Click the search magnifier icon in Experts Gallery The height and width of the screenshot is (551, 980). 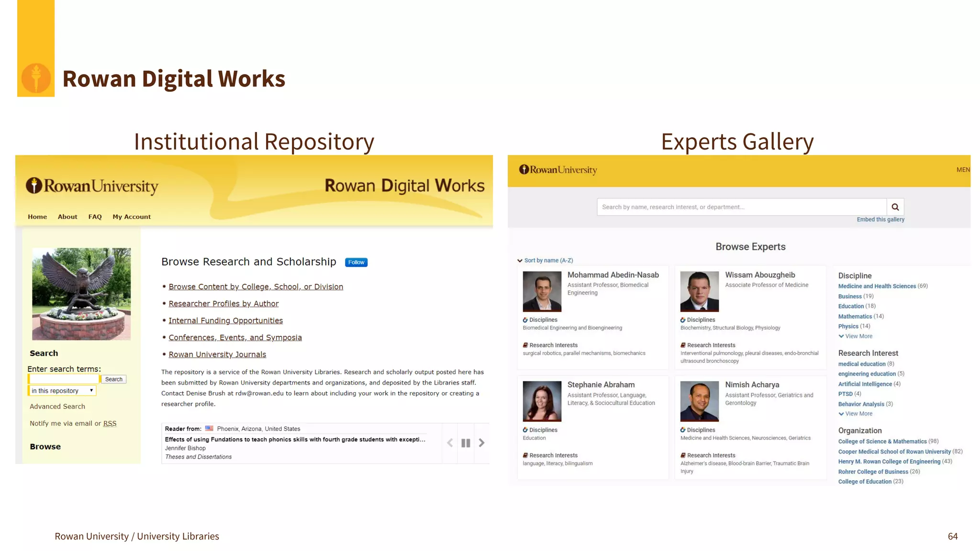[895, 207]
